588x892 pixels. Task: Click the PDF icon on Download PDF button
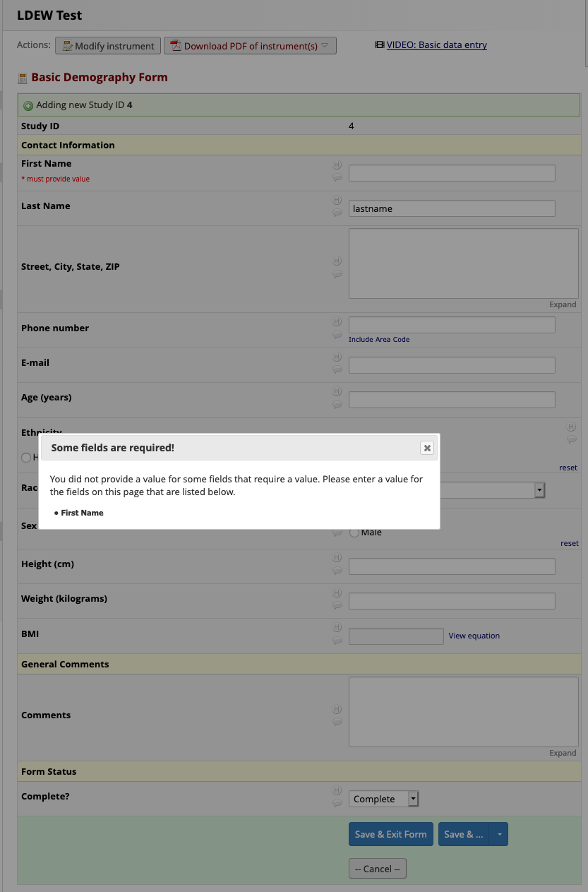tap(174, 45)
